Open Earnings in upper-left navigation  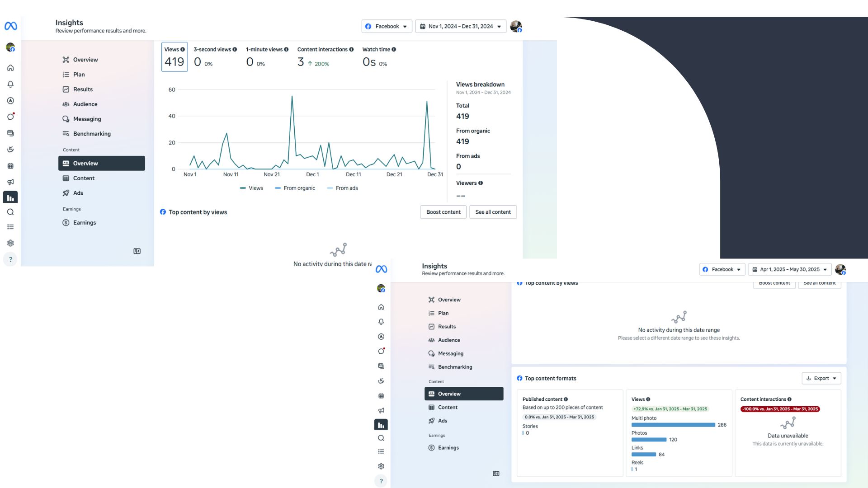85,223
